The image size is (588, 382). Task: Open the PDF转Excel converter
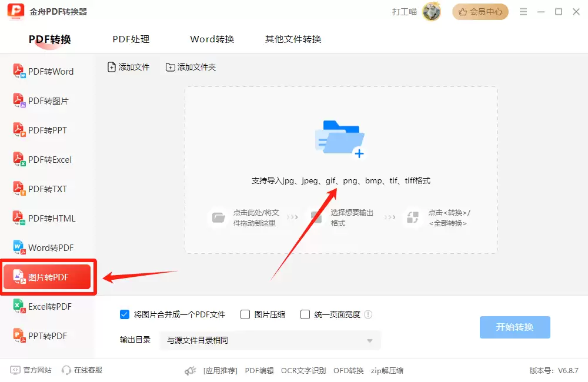47,159
